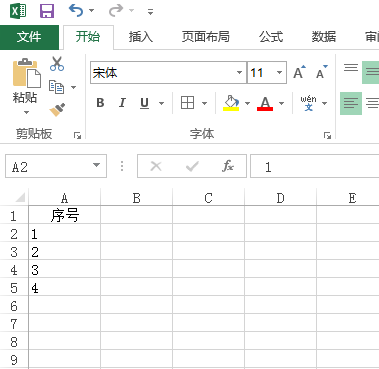Align text left
Screen dimensions: 379x369
click(x=351, y=103)
